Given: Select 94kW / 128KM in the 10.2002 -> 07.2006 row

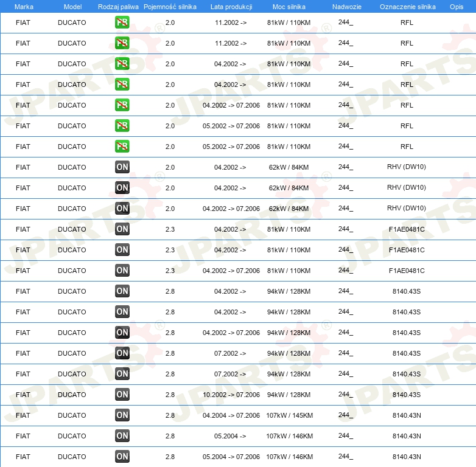Looking at the screenshot, I should click(x=289, y=395).
